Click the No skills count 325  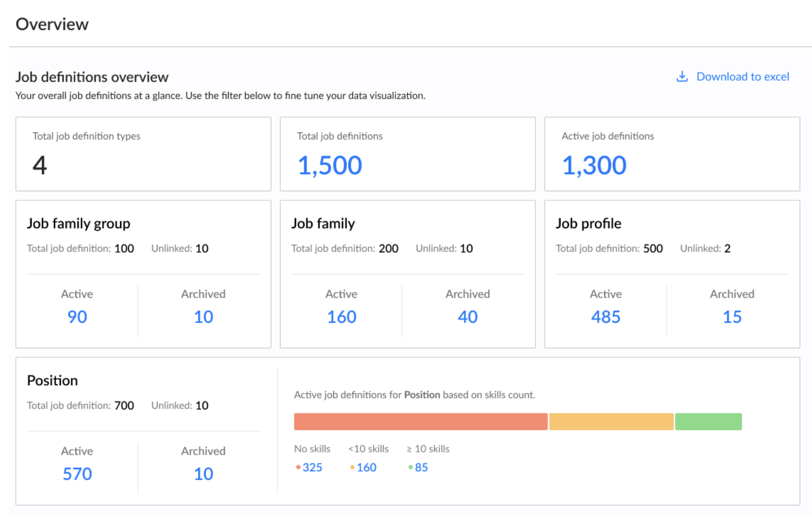pos(313,467)
